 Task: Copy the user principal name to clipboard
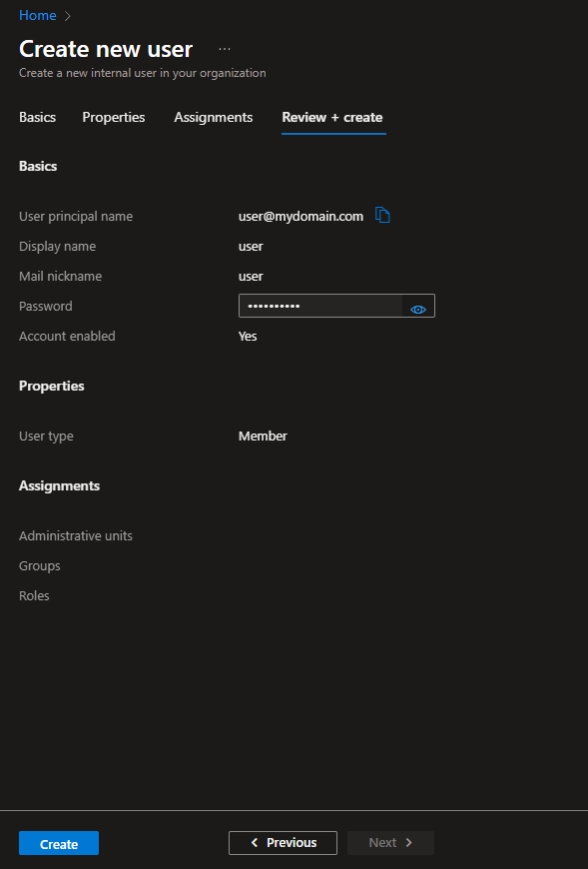[382, 215]
